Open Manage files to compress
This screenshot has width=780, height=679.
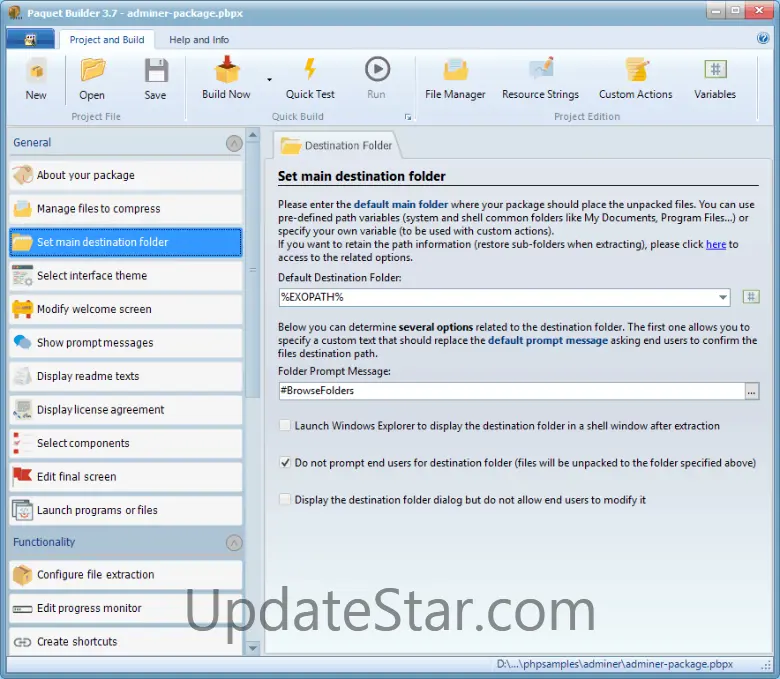[x=126, y=208]
